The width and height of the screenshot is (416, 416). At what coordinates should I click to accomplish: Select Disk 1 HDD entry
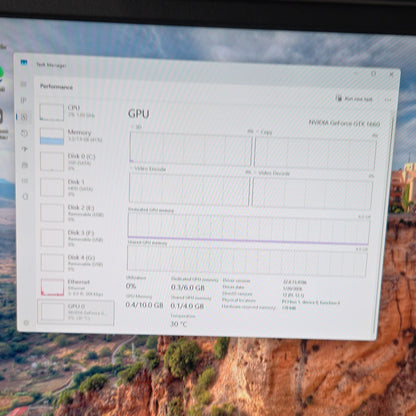point(76,187)
